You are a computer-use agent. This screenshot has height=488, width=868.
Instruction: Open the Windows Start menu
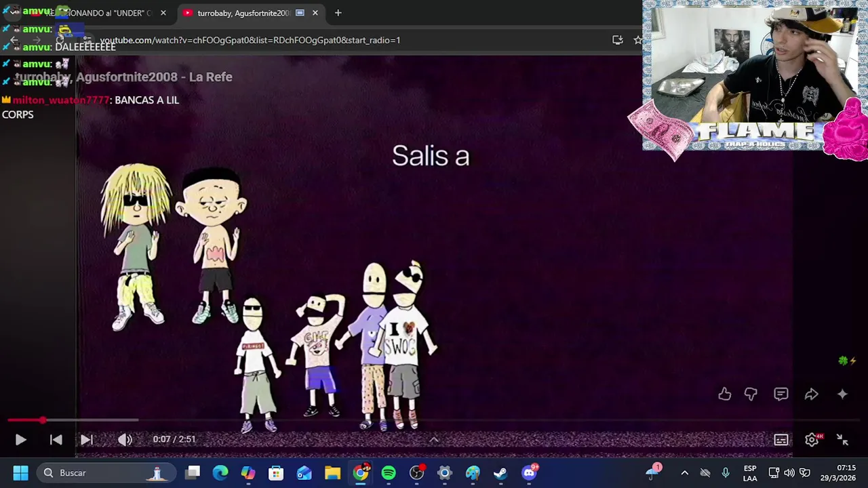pos(20,473)
